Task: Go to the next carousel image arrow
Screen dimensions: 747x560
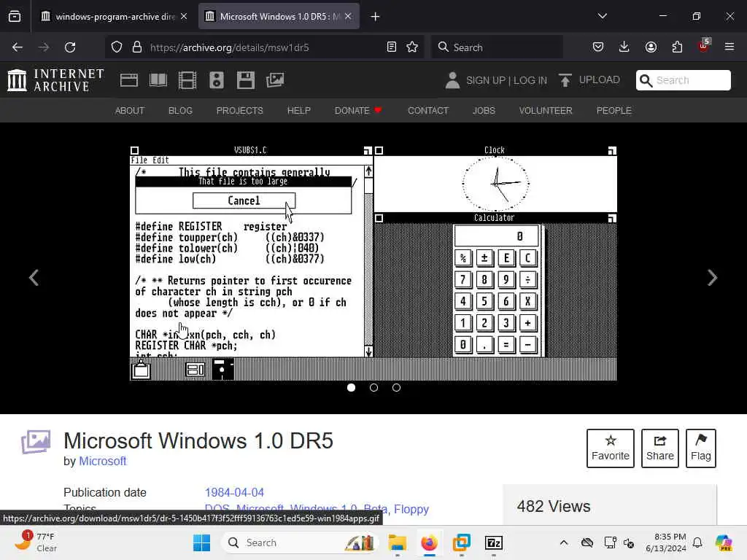Action: [712, 278]
